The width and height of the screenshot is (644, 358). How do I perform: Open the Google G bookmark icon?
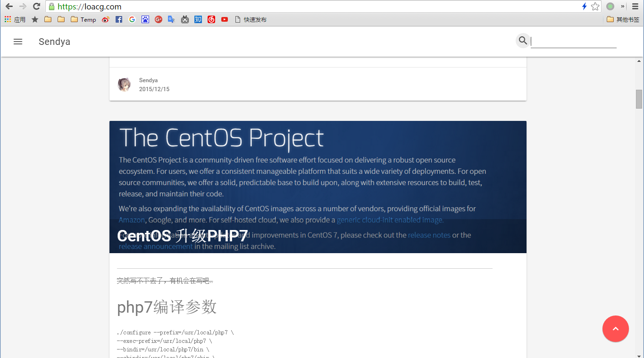pyautogui.click(x=132, y=19)
